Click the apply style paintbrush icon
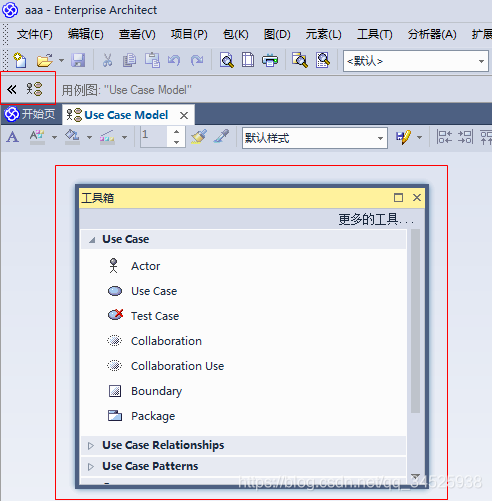This screenshot has width=492, height=501. pyautogui.click(x=199, y=137)
